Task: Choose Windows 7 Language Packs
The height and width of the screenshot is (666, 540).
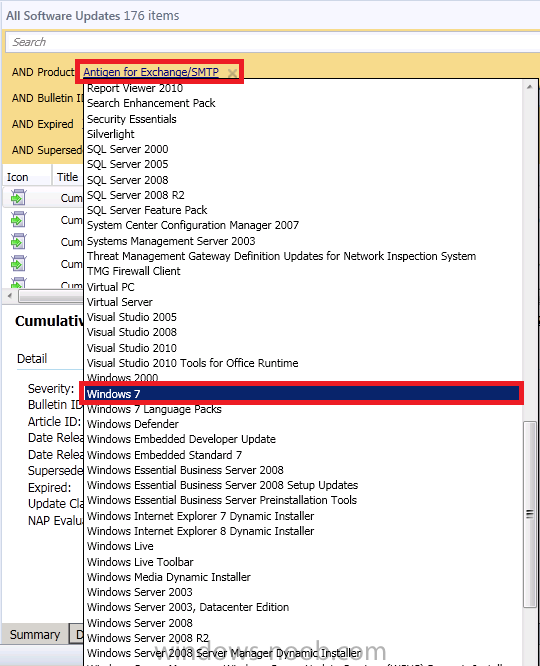Action: (x=154, y=409)
